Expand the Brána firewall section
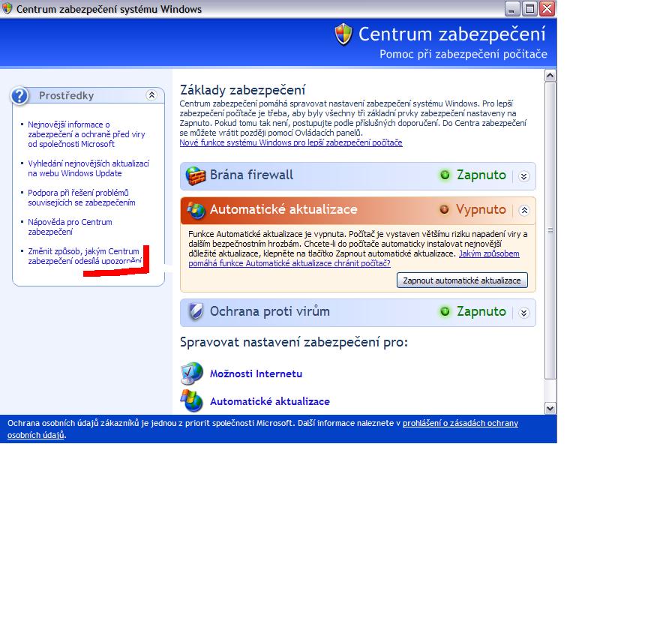Viewport: 672px width, 630px height. pyautogui.click(x=523, y=176)
